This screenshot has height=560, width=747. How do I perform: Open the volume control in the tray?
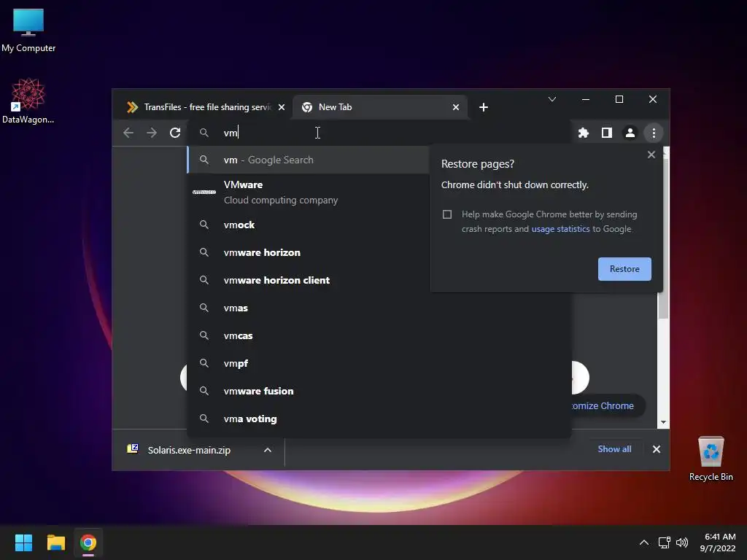coord(682,542)
